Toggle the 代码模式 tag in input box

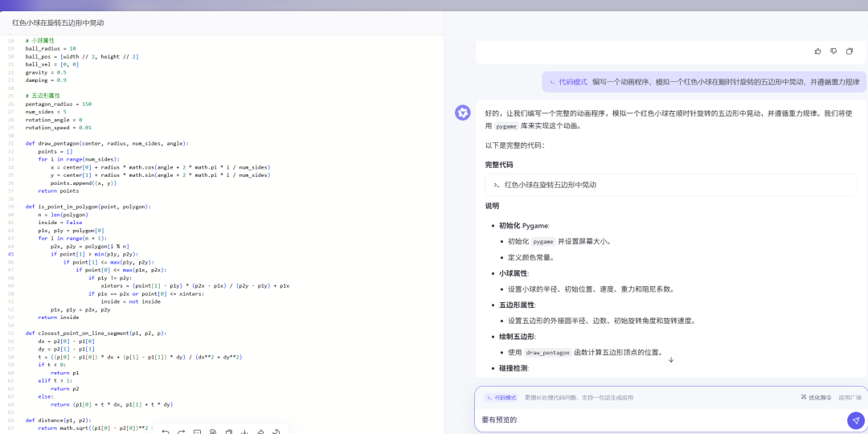pyautogui.click(x=500, y=398)
